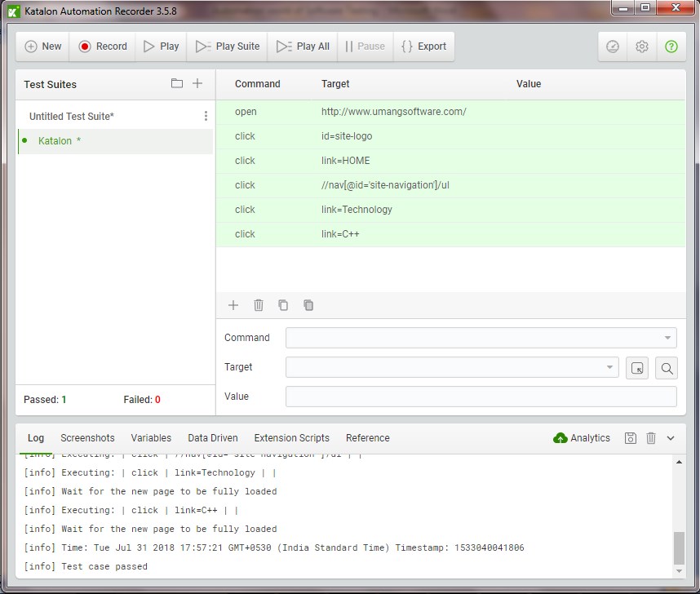Run the suite with Play Suite

pos(228,47)
